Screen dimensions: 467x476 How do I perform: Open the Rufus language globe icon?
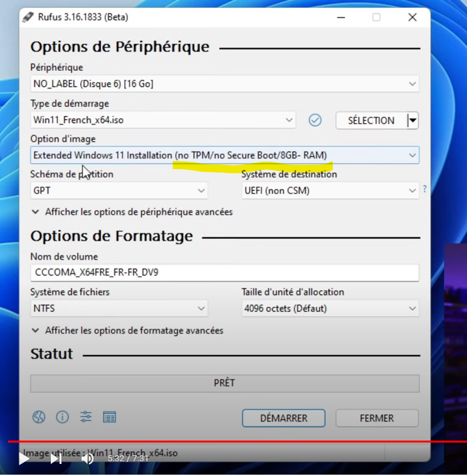39,416
